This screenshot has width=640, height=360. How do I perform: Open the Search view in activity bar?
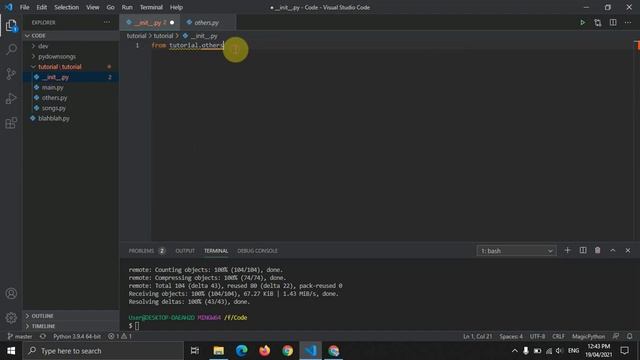point(11,49)
